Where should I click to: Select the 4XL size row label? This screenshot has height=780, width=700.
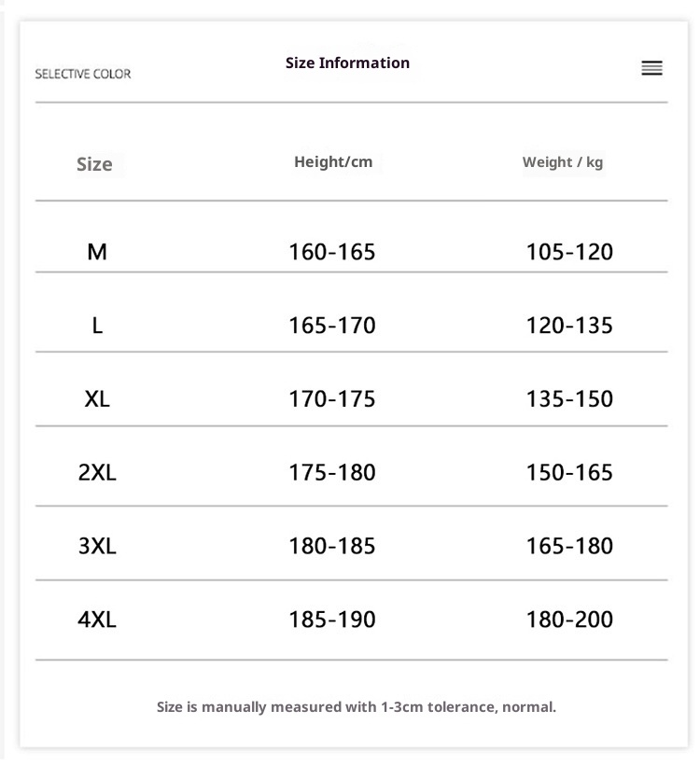pyautogui.click(x=97, y=619)
